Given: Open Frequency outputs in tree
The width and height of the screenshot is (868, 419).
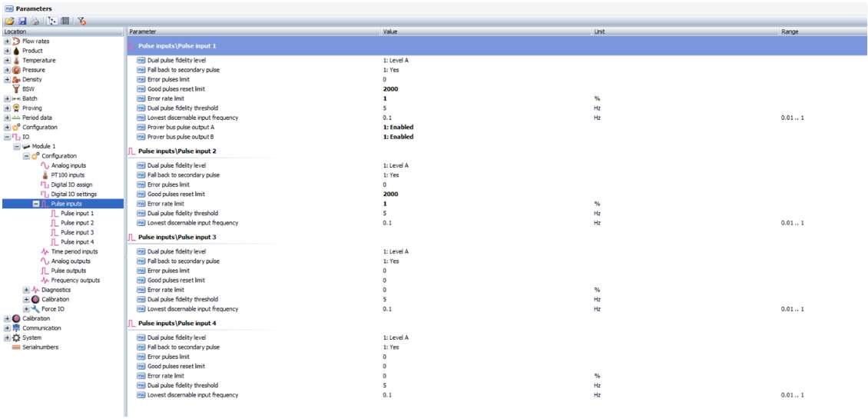Looking at the screenshot, I should pos(75,281).
